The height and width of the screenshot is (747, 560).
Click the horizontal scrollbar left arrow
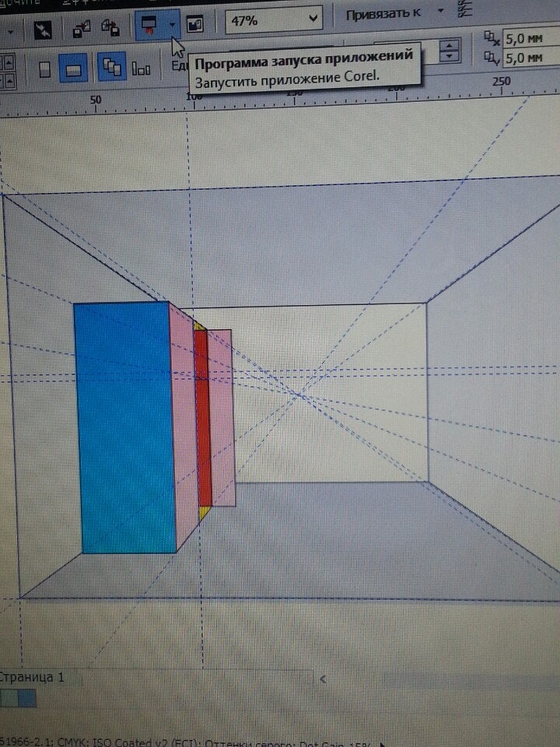323,679
